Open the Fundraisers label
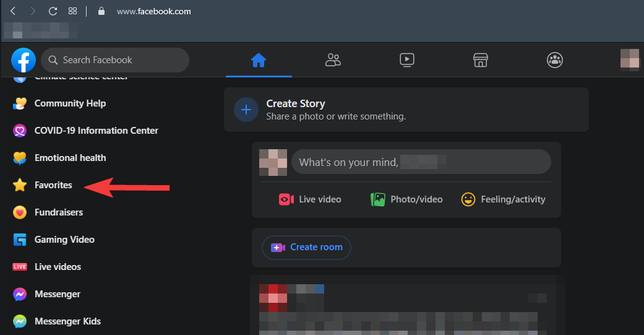644x335 pixels. (59, 212)
